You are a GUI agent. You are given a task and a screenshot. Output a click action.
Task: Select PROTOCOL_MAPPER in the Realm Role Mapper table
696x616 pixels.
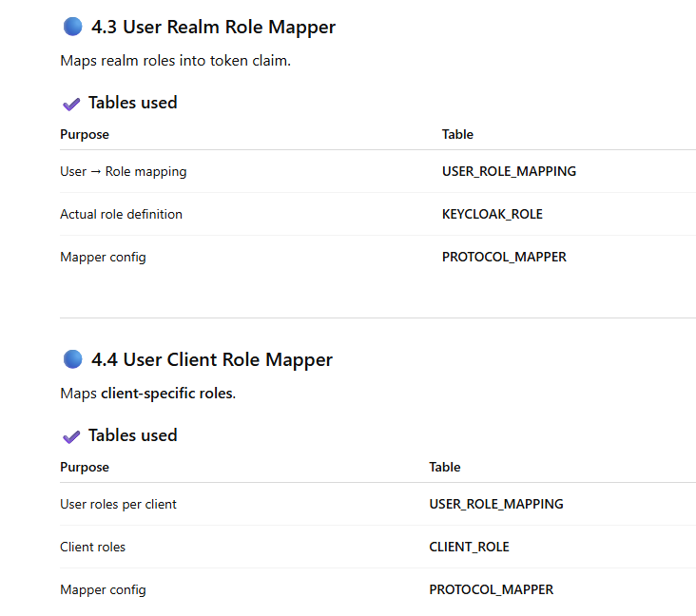(504, 257)
